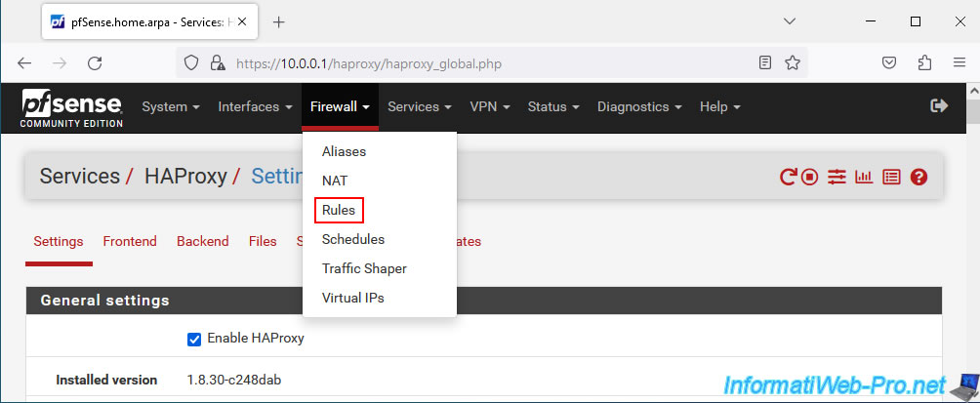980x403 pixels.
Task: Collapse the Firewall dropdown menu
Action: [340, 106]
